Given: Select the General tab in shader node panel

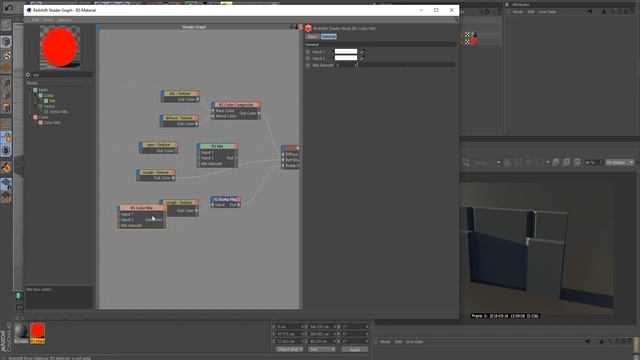Looking at the screenshot, I should [x=328, y=36].
